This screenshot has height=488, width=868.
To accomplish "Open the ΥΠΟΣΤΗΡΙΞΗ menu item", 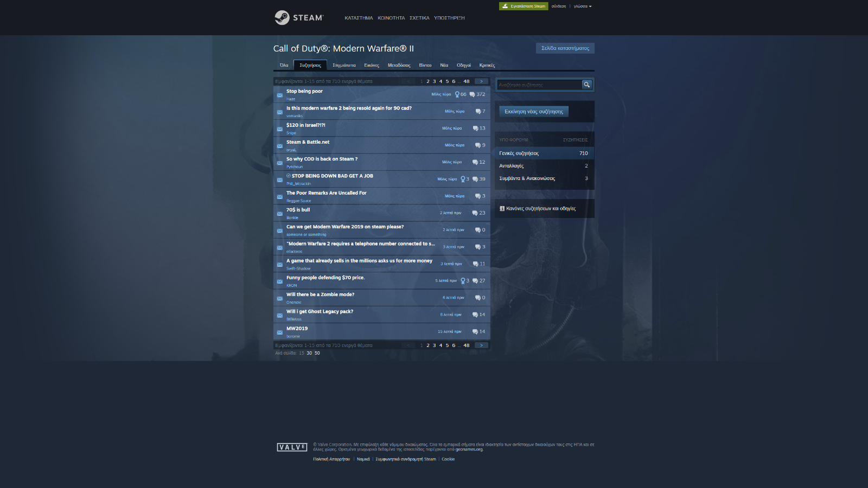I will [x=449, y=18].
